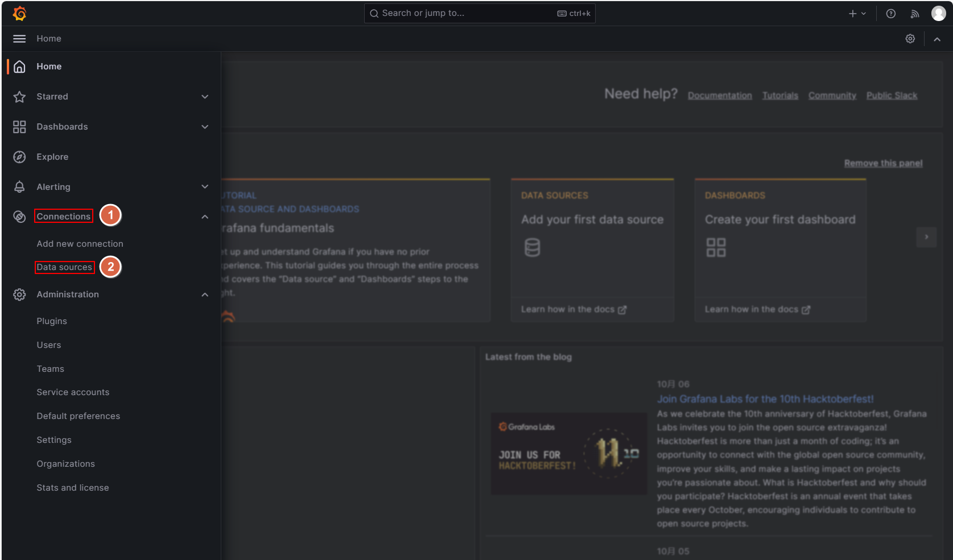Click the Starred menu label
This screenshot has height=560, width=953.
click(x=52, y=97)
